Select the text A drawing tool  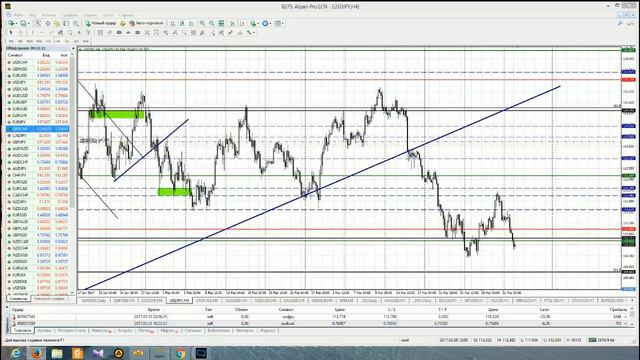79,32
